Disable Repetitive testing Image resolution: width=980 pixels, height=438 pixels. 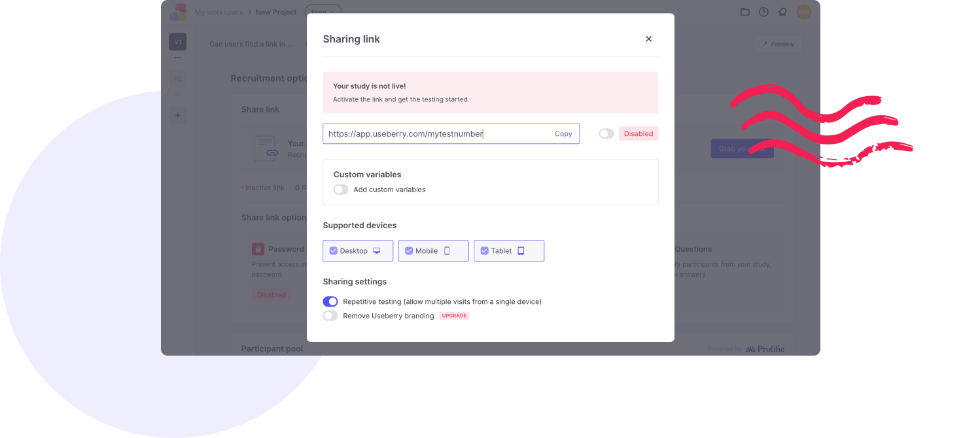(330, 301)
